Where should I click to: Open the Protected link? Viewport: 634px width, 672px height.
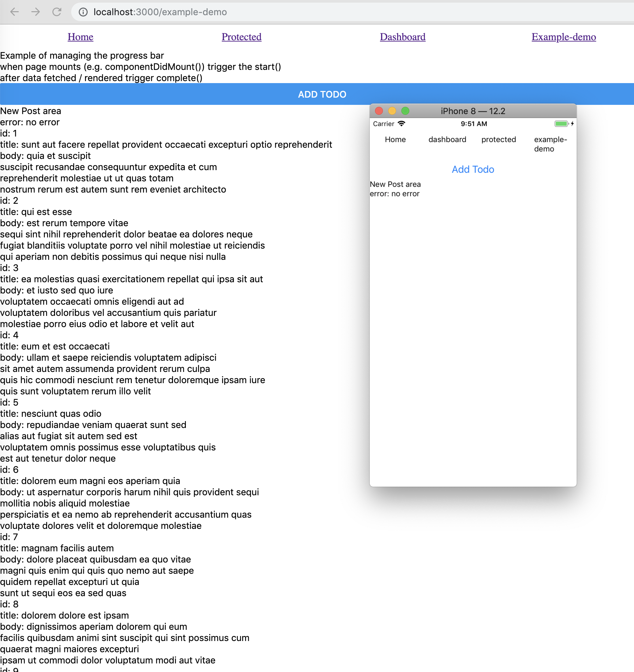(x=241, y=37)
